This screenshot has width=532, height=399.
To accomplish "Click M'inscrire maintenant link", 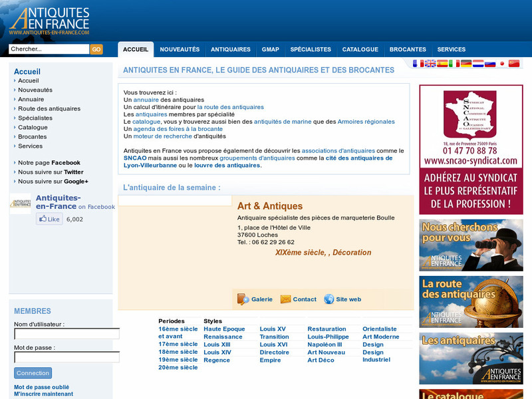I will click(43, 394).
